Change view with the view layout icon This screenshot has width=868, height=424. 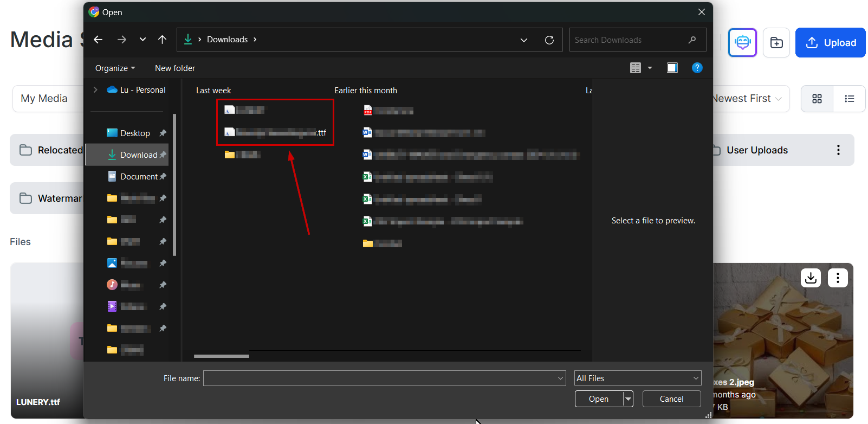636,68
